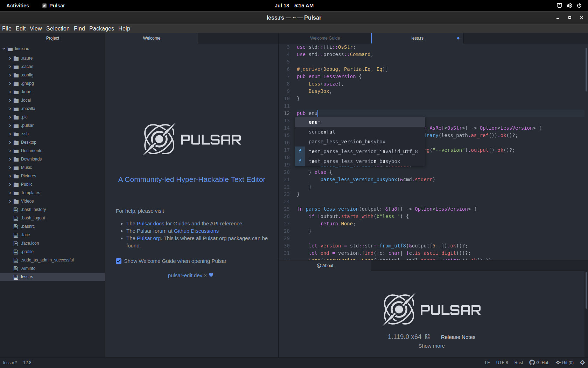Open the system volume icon
This screenshot has width=588, height=368.
click(x=569, y=6)
